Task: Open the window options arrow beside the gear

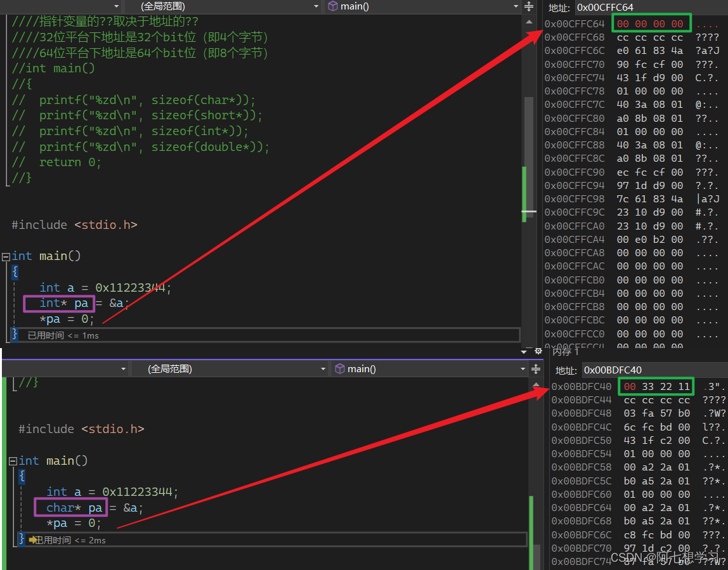Action: [524, 352]
